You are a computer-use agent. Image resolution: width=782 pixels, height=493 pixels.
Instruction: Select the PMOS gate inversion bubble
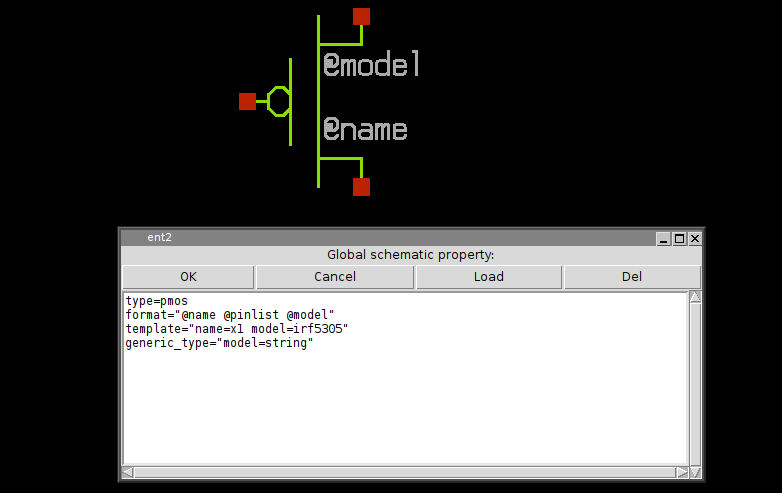[279, 101]
